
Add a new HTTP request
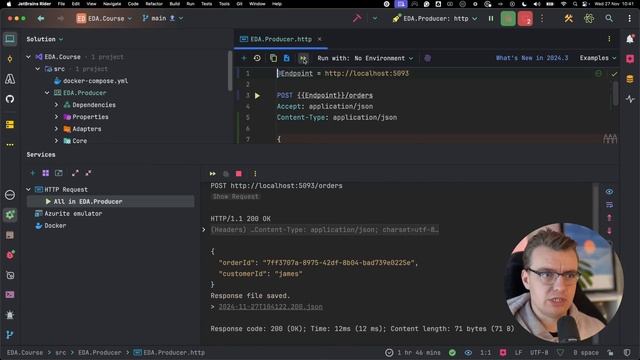(244, 58)
